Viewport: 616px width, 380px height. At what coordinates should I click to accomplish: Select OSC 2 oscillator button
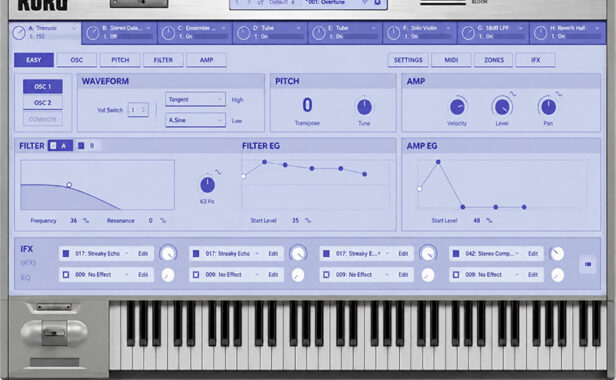(42, 103)
